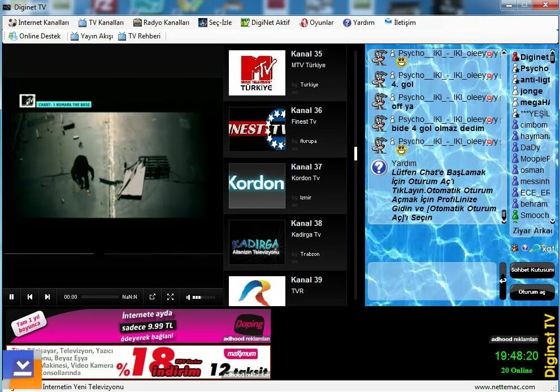Open the İnternet Kanalları menu
Viewport: 560px width, 392px height.
point(38,23)
